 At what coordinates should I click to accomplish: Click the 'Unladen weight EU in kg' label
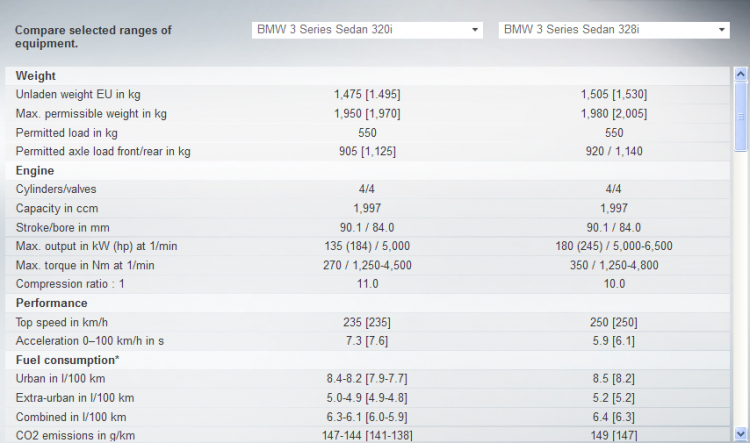[78, 95]
